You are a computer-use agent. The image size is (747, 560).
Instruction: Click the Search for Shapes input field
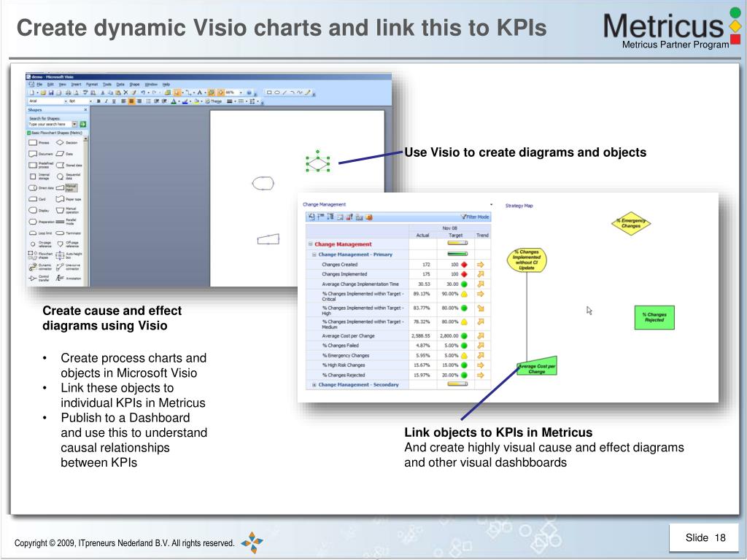50,124
